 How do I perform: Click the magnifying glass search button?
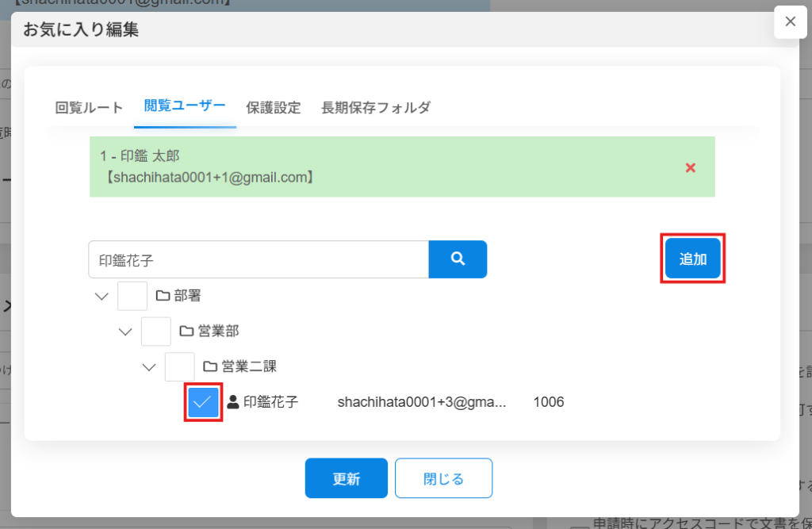[x=458, y=259]
